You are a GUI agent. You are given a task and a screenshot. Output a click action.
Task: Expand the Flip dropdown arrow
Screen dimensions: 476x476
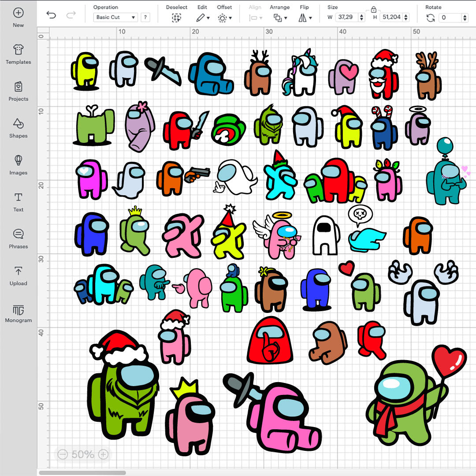coord(310,18)
